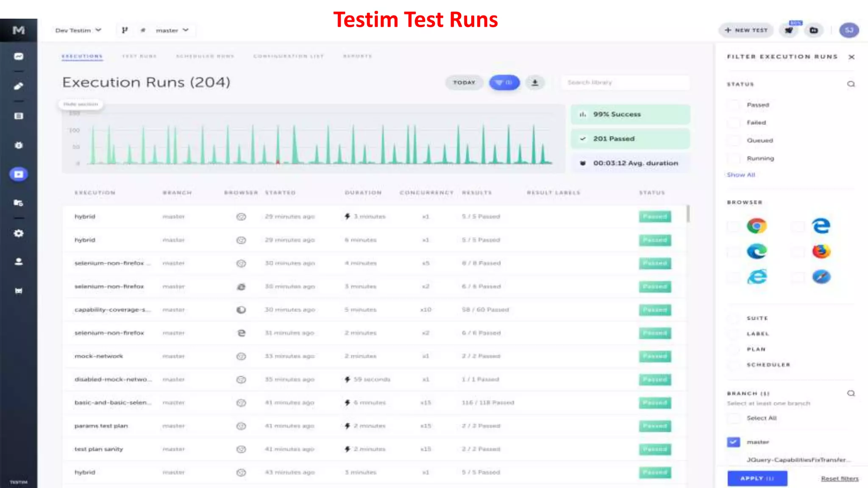The height and width of the screenshot is (488, 868).
Task: Open the pencil editor sidebar icon
Action: click(19, 86)
